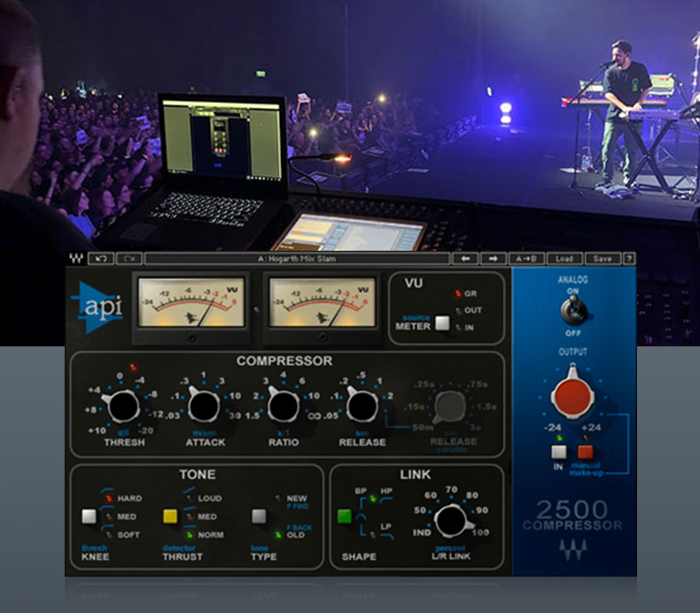The image size is (700, 613).
Task: Go to previous preset with left arrow
Action: click(x=465, y=259)
